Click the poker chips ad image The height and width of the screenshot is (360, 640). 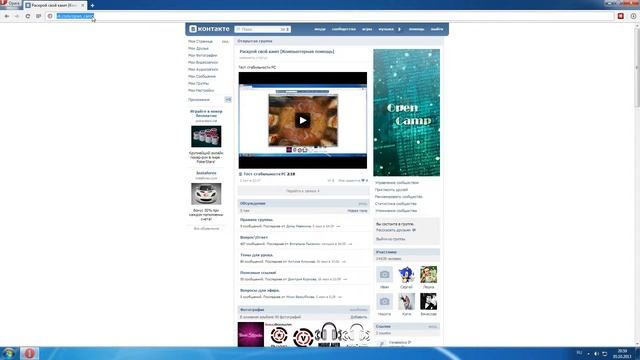206,136
